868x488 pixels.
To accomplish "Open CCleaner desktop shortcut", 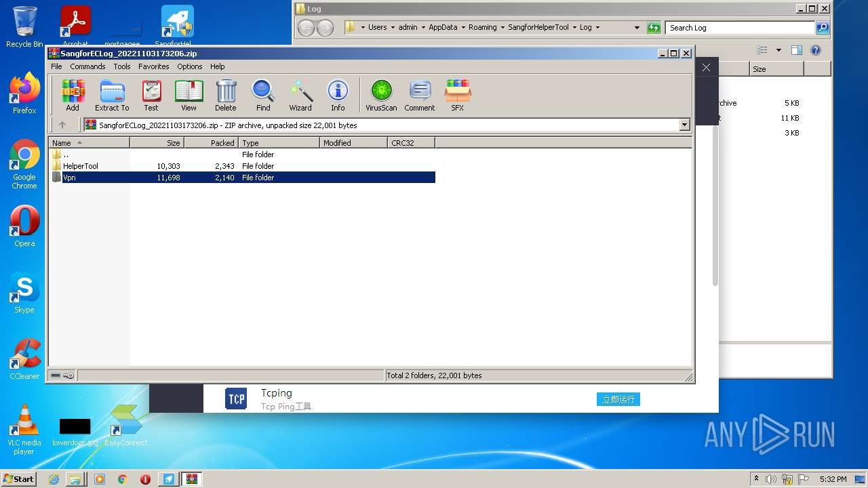I will [24, 359].
